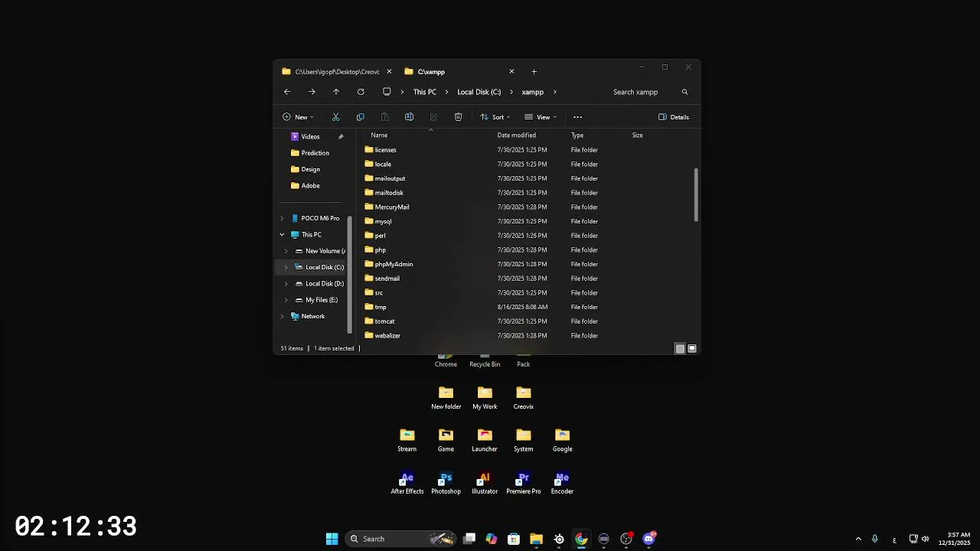The height and width of the screenshot is (551, 980).
Task: Click the Share icon in the toolbar
Action: pyautogui.click(x=433, y=117)
